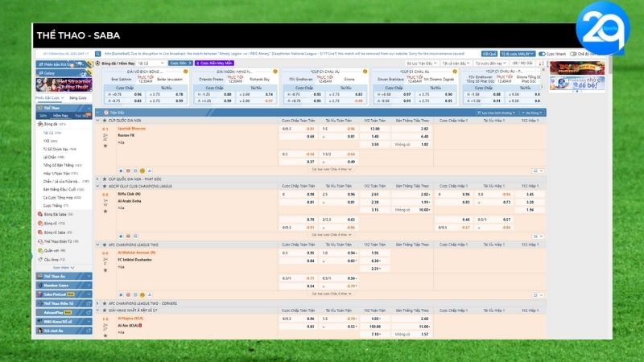This screenshot has height=362, width=644.
Task: Click the gold coin icon on Slovan Bratislava card
Action: click(455, 72)
